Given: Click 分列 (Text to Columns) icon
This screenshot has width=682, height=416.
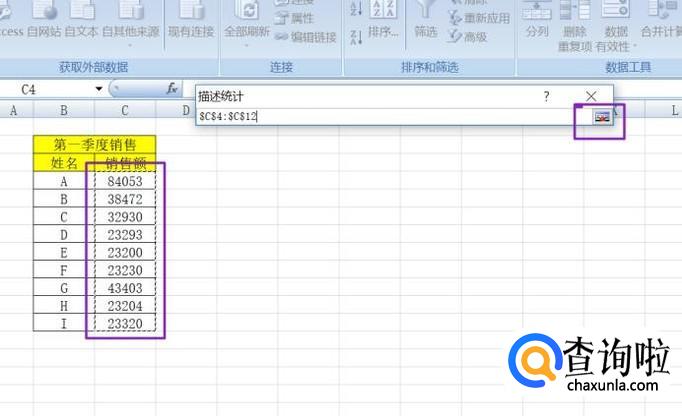Looking at the screenshot, I should pyautogui.click(x=537, y=20).
